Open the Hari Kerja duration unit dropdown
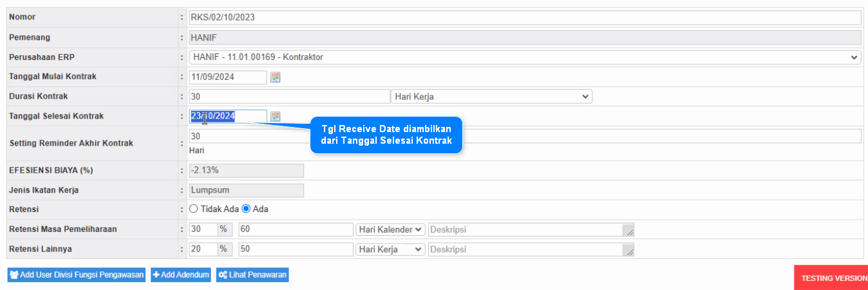The image size is (868, 290). point(491,97)
